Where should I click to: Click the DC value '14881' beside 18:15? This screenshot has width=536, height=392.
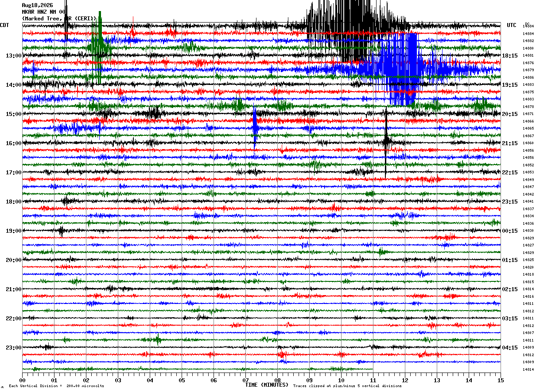[x=528, y=56]
